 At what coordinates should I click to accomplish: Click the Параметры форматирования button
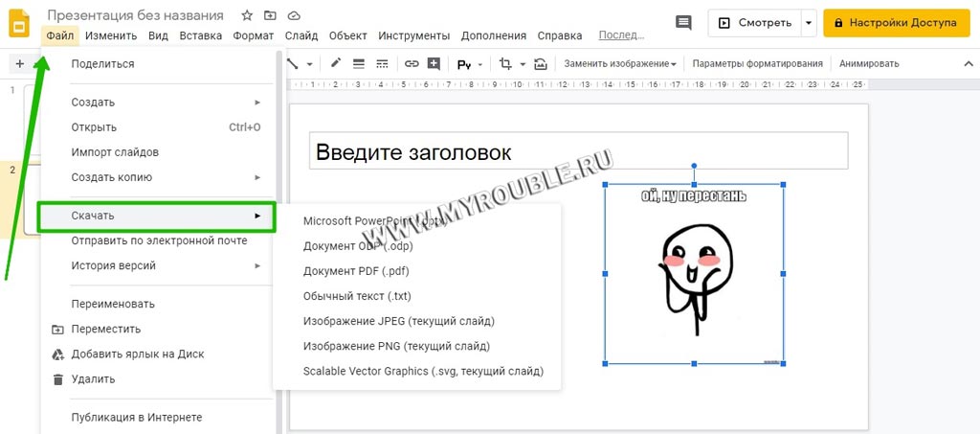point(757,64)
